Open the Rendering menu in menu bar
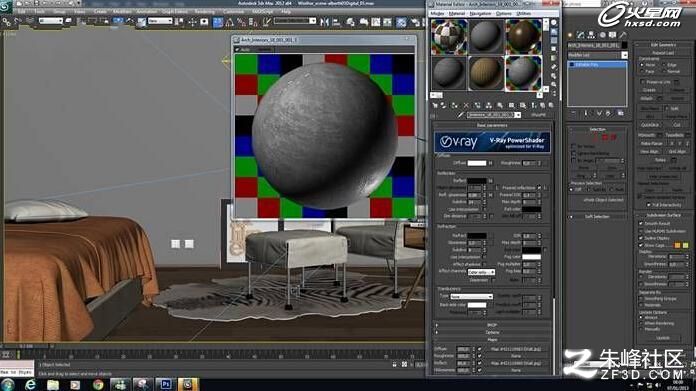Image resolution: width=696 pixels, height=391 pixels. [205, 12]
